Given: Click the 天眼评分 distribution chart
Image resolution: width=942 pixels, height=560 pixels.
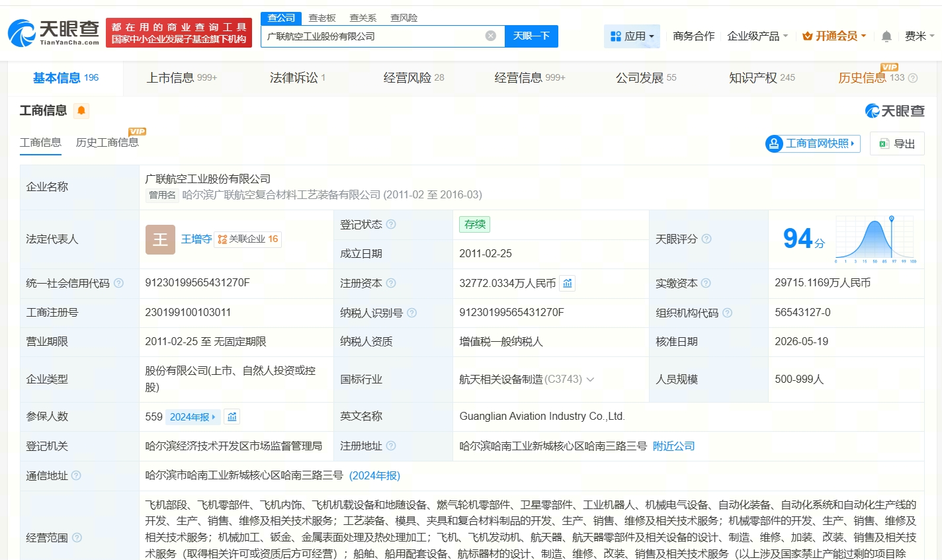Looking at the screenshot, I should click(875, 239).
